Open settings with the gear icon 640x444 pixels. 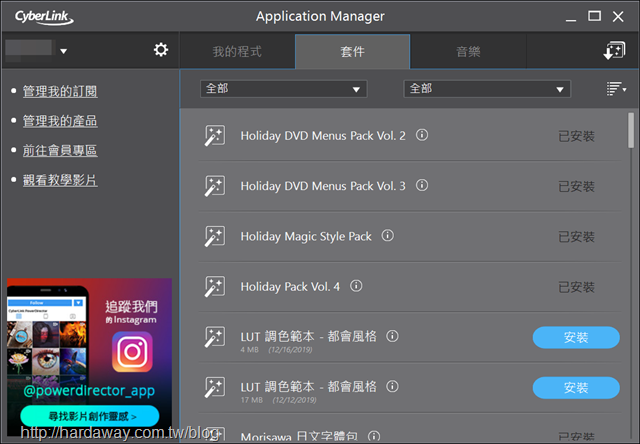pos(161,50)
